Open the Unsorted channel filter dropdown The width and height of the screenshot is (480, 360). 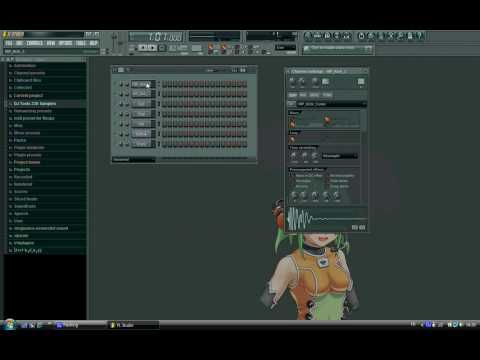coord(134,160)
